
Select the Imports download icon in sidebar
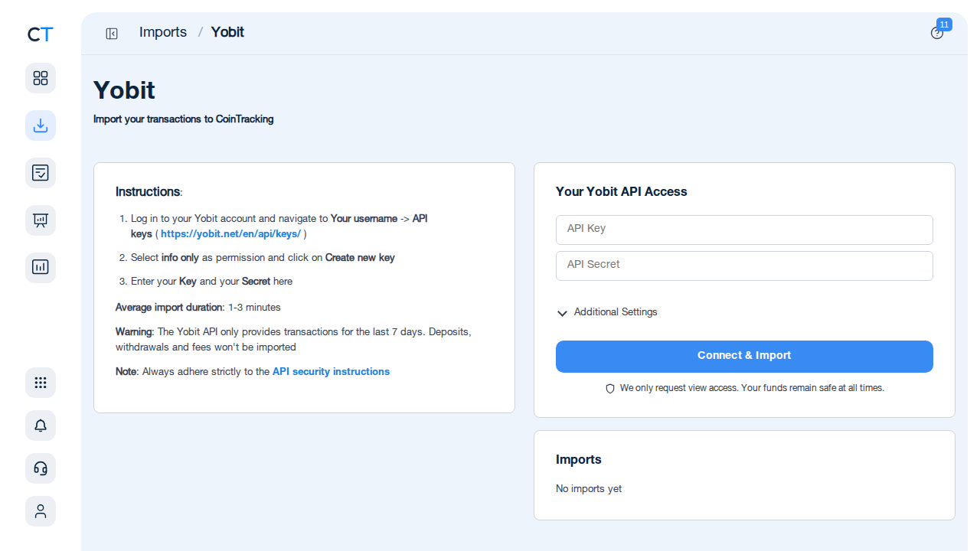pos(41,126)
